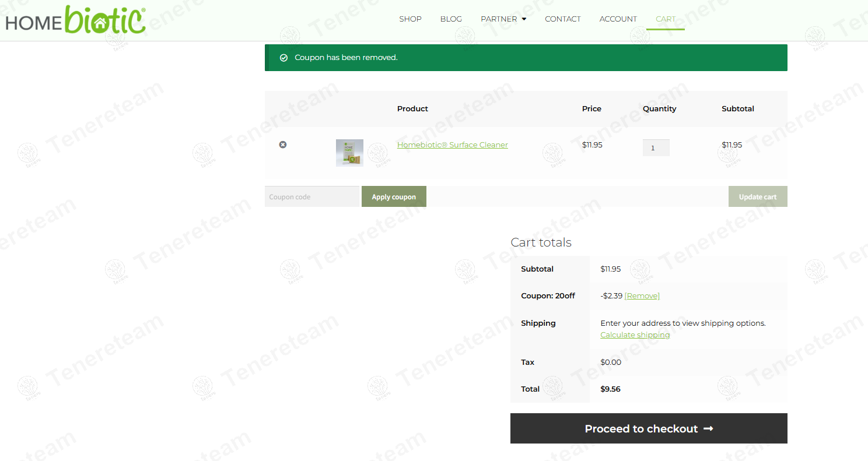Proceed to checkout

[649, 428]
